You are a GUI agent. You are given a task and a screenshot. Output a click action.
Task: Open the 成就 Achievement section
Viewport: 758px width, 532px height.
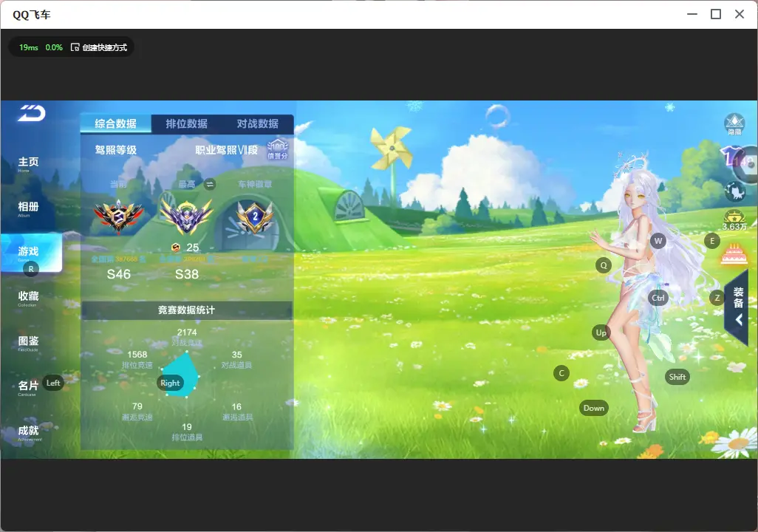29,432
